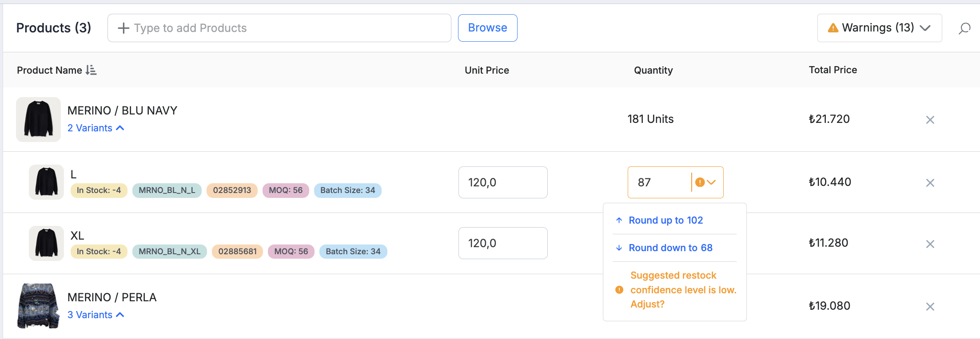Click the Browse button
The image size is (980, 339).
tap(487, 28)
